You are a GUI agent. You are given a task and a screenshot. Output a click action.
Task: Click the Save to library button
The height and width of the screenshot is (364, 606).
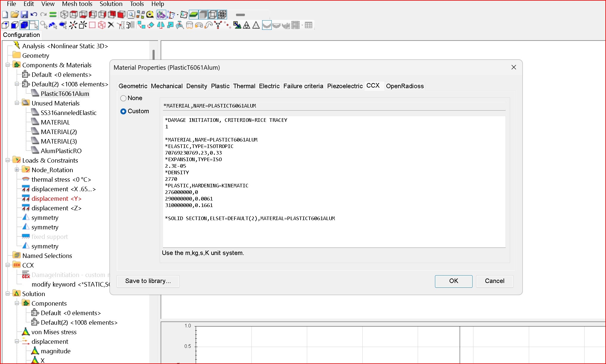(148, 281)
